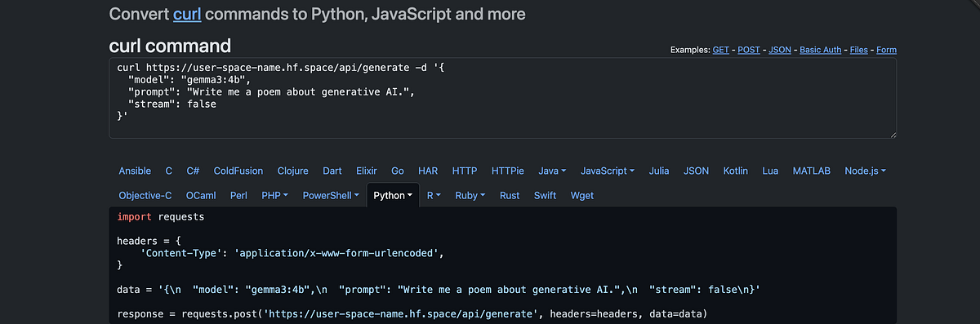Expand the R dropdown tab
Image resolution: width=980 pixels, height=324 pixels.
click(x=434, y=195)
